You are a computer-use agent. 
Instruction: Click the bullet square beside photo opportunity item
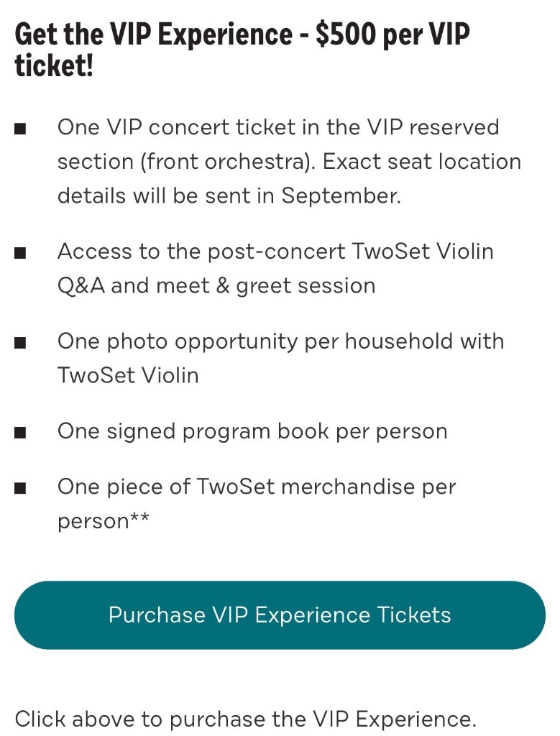point(19,343)
